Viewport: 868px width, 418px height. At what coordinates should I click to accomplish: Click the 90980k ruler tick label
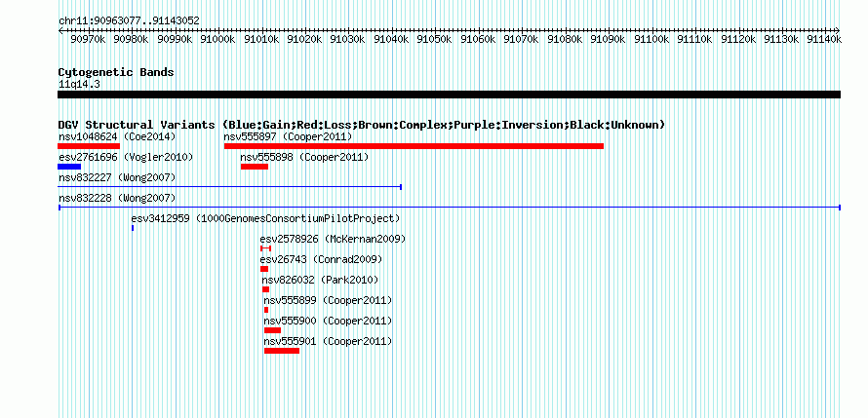pos(131,39)
